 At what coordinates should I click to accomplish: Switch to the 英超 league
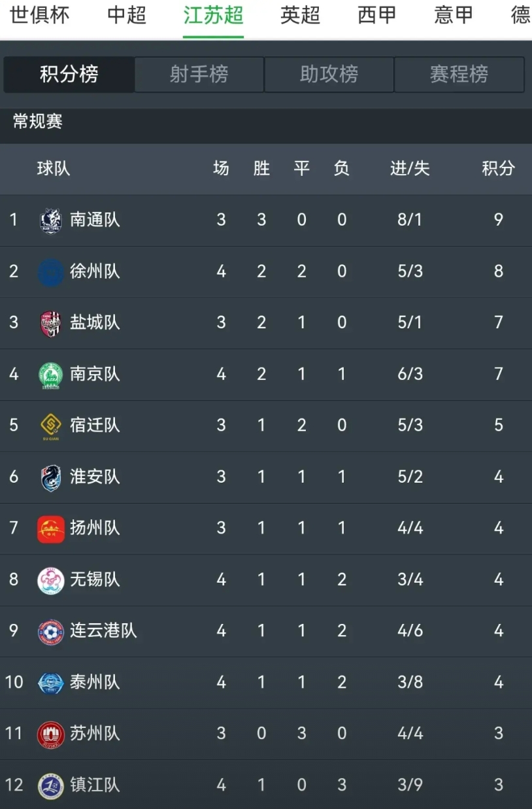[301, 15]
